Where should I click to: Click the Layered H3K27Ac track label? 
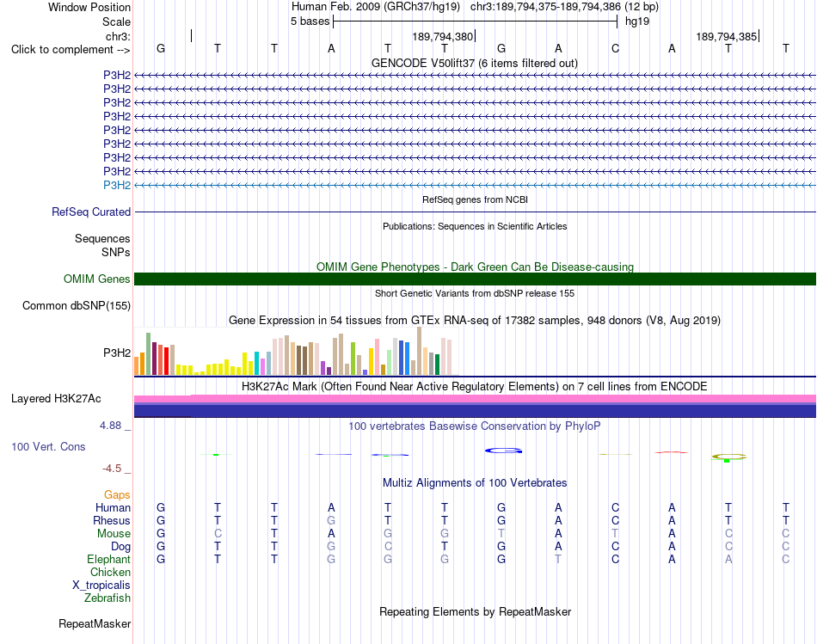56,399
